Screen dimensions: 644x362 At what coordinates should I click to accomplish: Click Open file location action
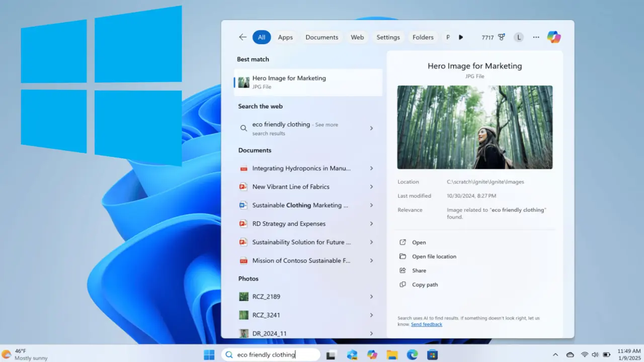coord(434,256)
